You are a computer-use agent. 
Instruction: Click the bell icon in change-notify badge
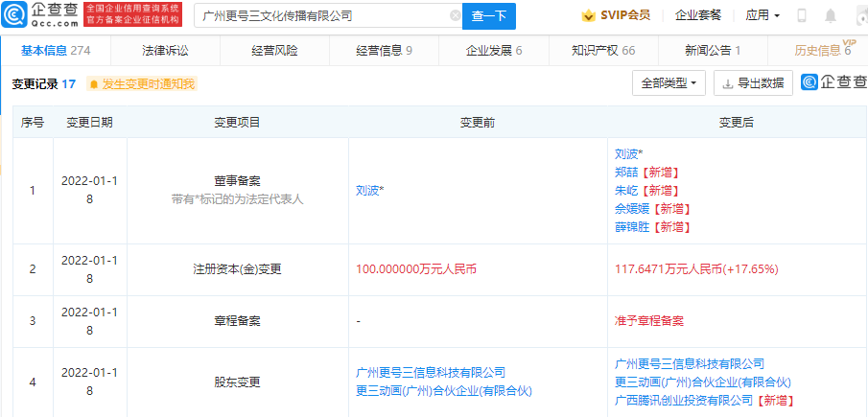pyautogui.click(x=94, y=84)
